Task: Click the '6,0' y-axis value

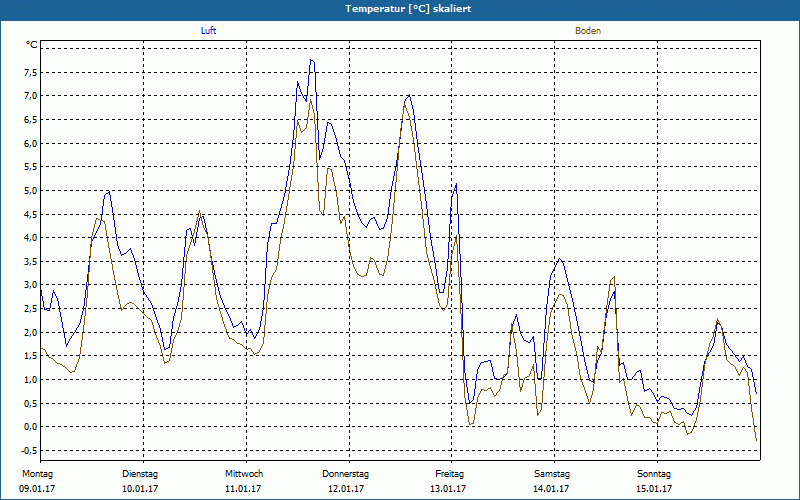Action: (31, 143)
